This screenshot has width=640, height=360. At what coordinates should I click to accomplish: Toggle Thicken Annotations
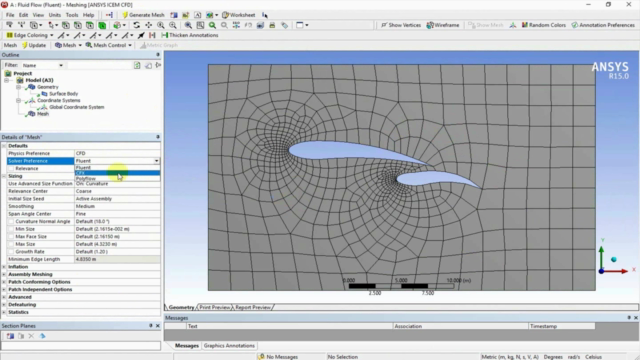(190, 35)
